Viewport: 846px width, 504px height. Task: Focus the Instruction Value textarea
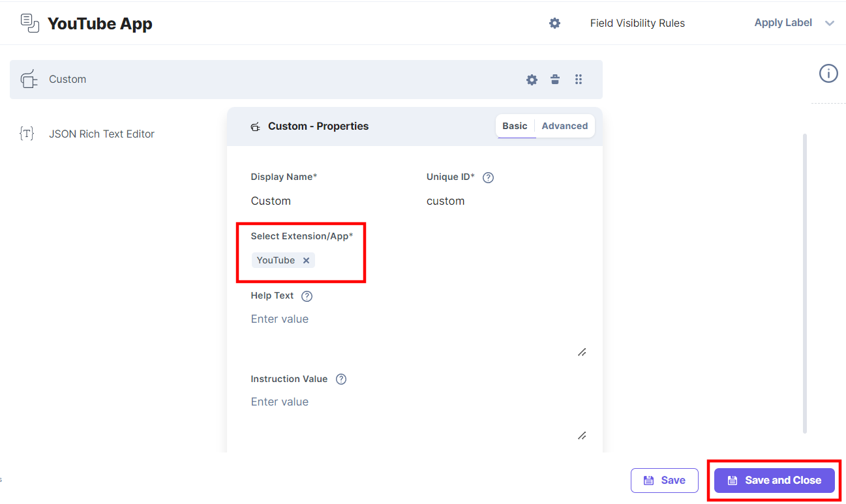[x=418, y=417]
